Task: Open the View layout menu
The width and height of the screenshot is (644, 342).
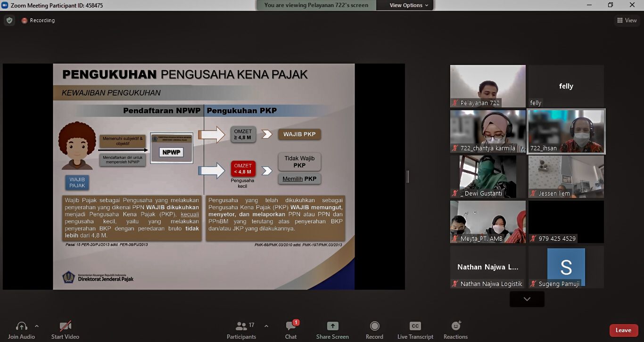Action: 627,20
